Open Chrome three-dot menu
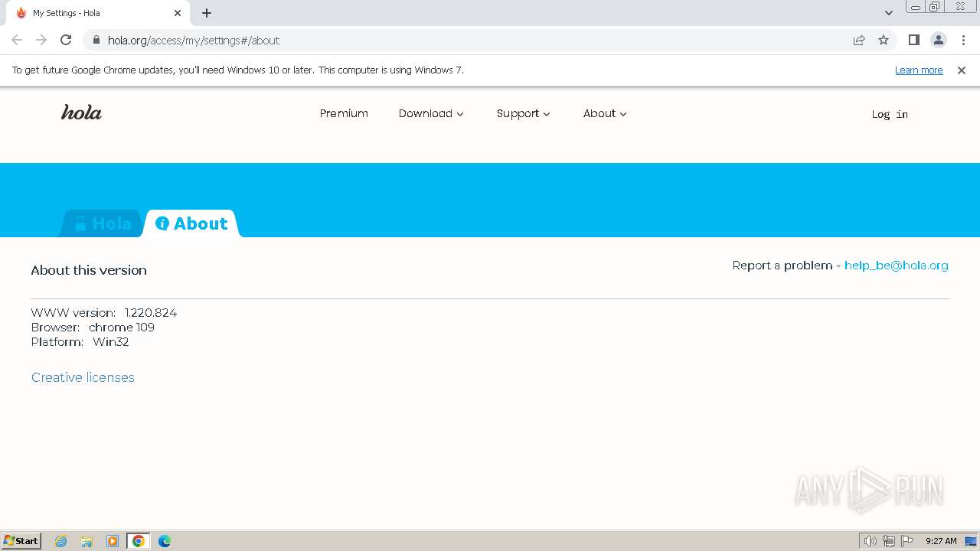 (x=963, y=40)
